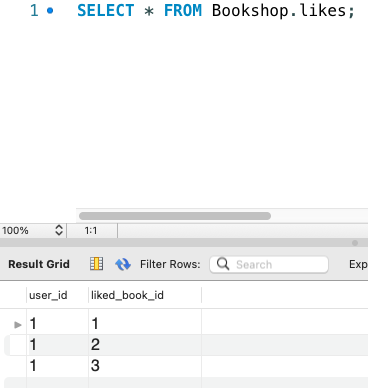Click user_id cell in the first row

click(x=57, y=324)
